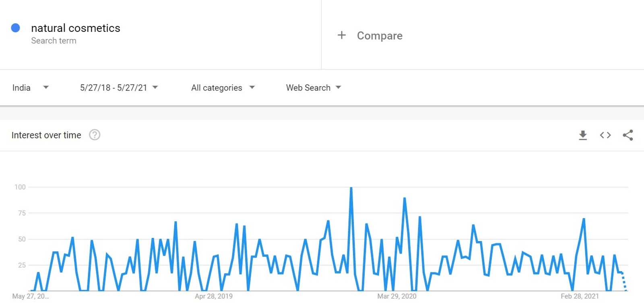Share the Interest over time chart

pos(628,135)
